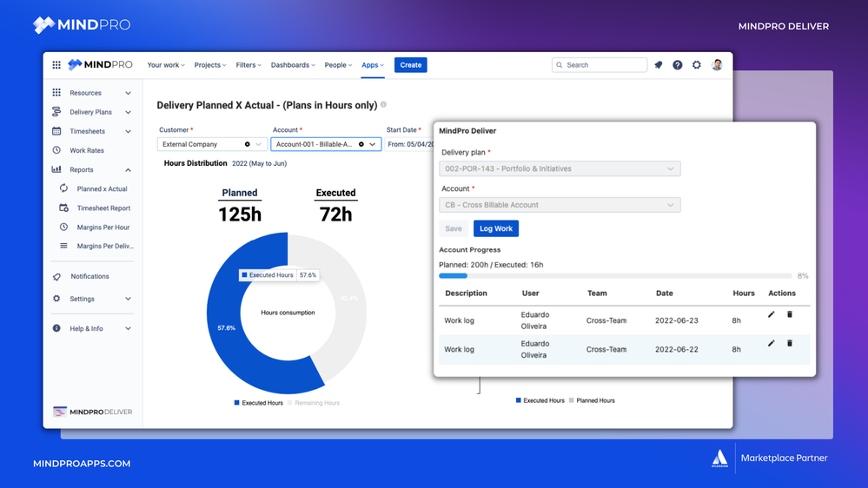
Task: Click the Search field
Action: pyautogui.click(x=600, y=65)
